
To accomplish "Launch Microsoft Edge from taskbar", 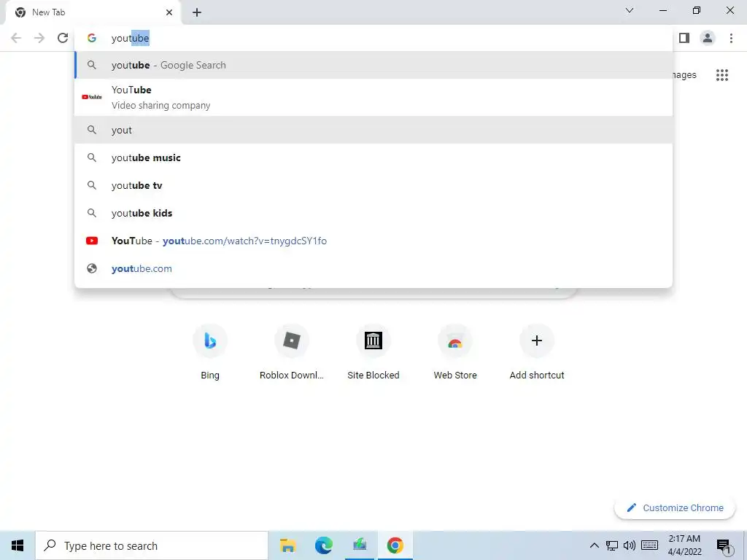I will click(323, 545).
